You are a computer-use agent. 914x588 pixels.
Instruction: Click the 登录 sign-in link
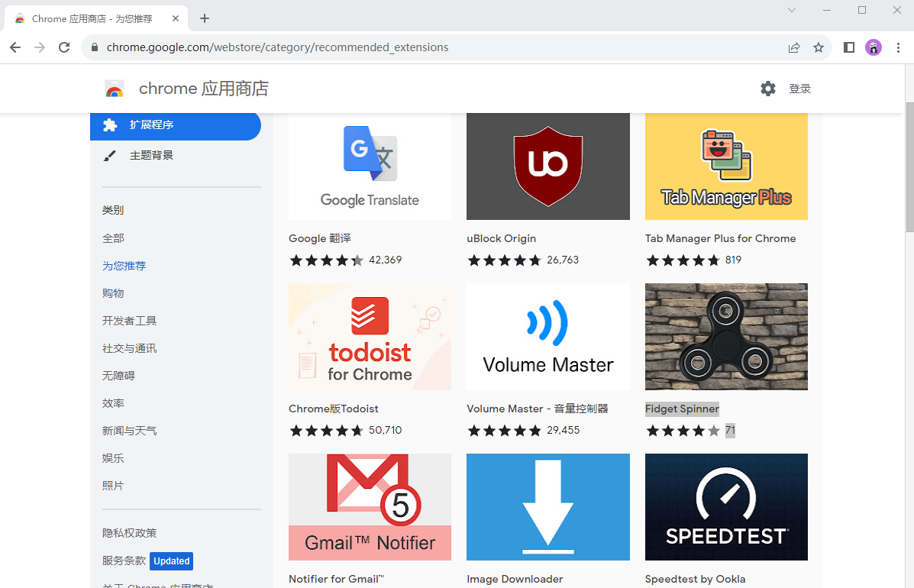tap(799, 89)
